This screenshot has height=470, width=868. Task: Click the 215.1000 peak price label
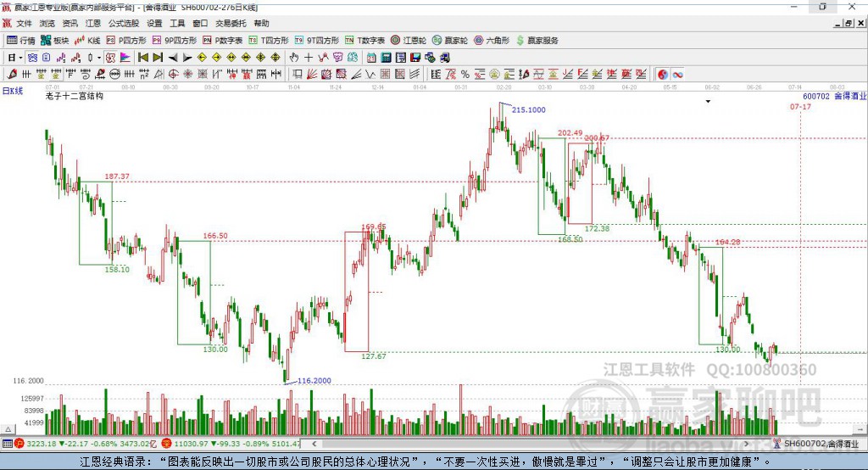[x=529, y=109]
